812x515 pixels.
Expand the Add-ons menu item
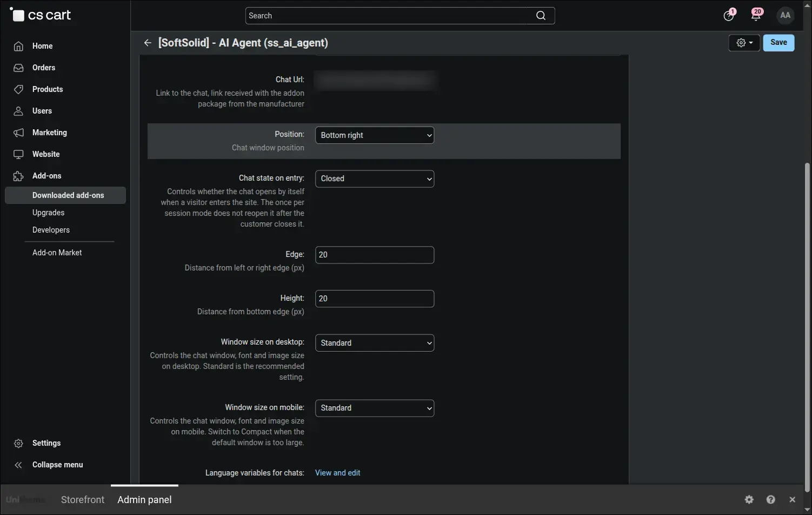coord(47,176)
